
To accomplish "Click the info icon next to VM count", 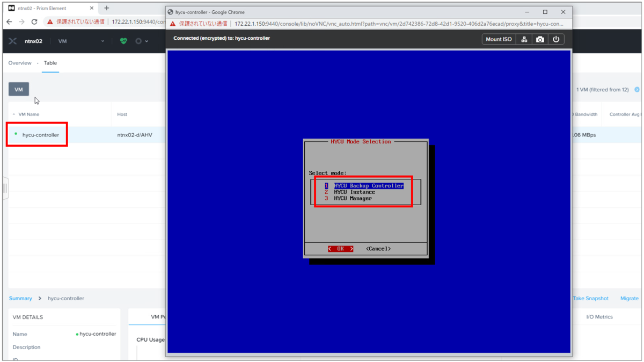I will (x=637, y=90).
